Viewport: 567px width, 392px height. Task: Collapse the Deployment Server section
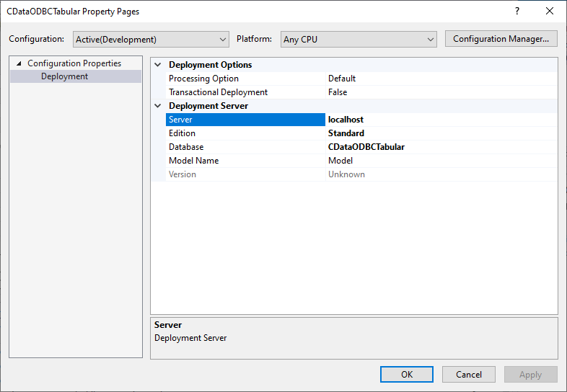[158, 106]
